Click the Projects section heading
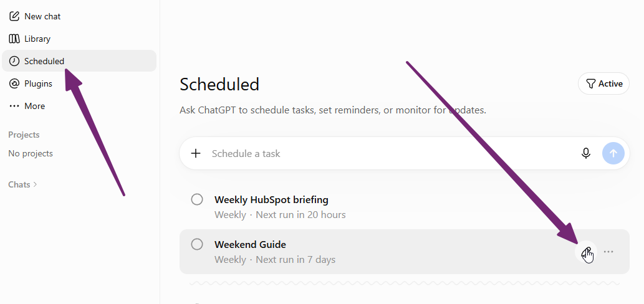This screenshot has width=644, height=304. (24, 135)
